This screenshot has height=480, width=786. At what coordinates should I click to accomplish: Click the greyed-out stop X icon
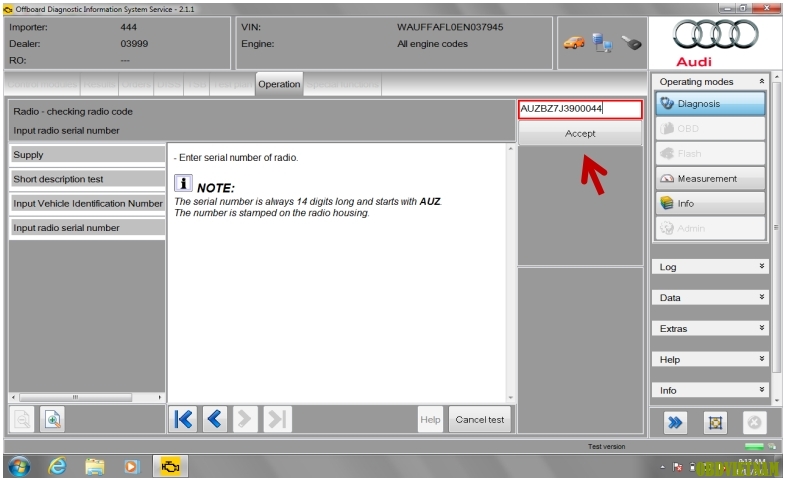pyautogui.click(x=754, y=423)
